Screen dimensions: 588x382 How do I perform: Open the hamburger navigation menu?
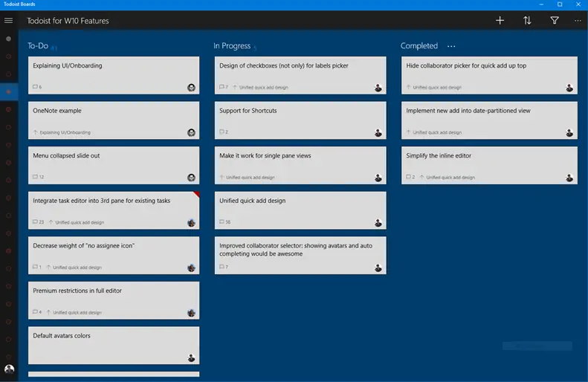click(8, 21)
